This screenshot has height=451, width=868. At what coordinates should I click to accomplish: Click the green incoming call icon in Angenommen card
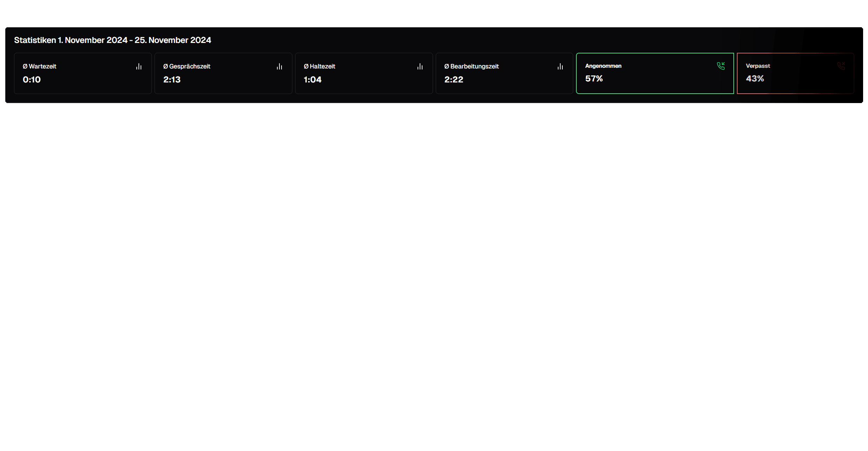[721, 66]
